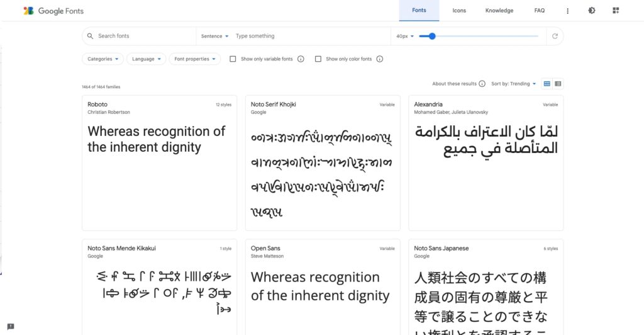
Task: Click info icon beside About these results
Action: [x=482, y=84]
